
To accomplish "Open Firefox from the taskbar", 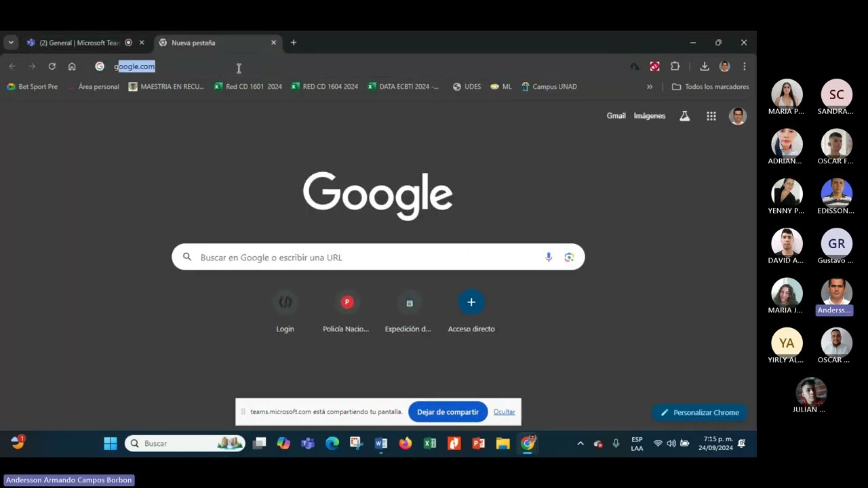I will 406,443.
